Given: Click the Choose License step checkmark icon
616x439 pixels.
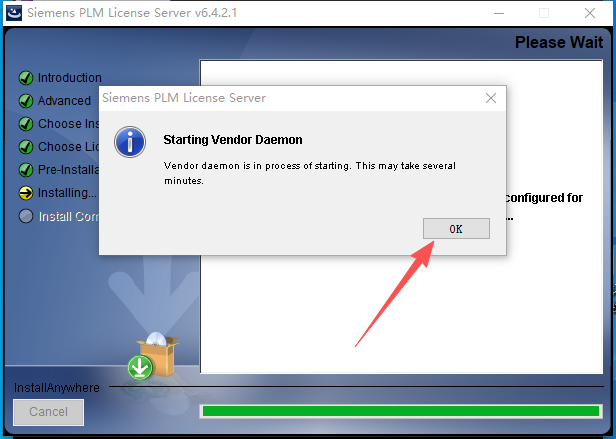Looking at the screenshot, I should [x=26, y=147].
